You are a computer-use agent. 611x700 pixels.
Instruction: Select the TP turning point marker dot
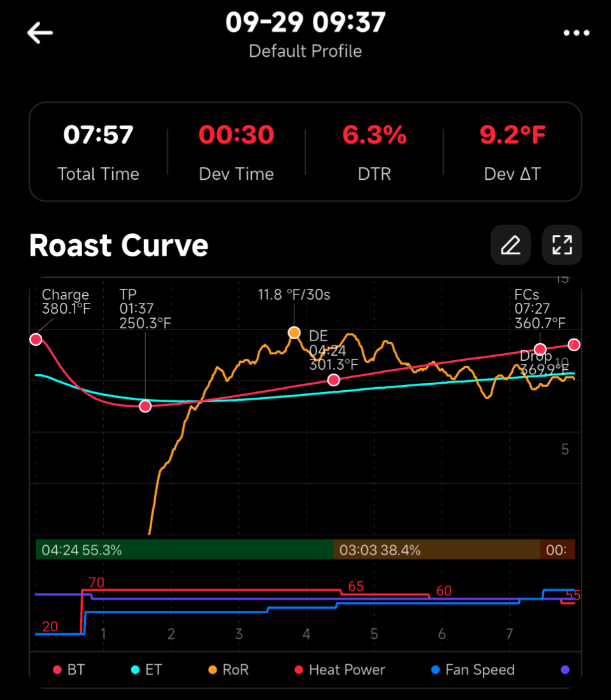pyautogui.click(x=145, y=406)
